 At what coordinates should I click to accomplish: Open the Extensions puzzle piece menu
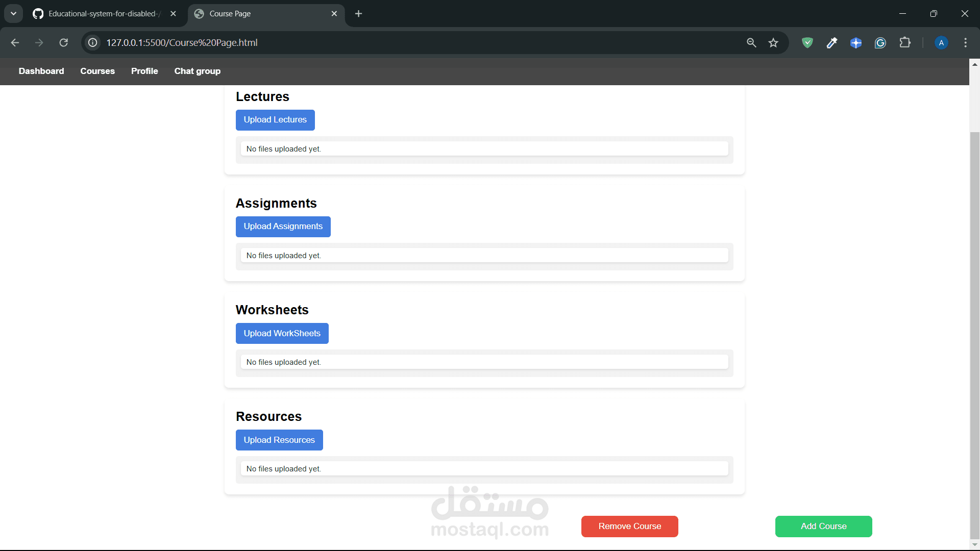(905, 43)
